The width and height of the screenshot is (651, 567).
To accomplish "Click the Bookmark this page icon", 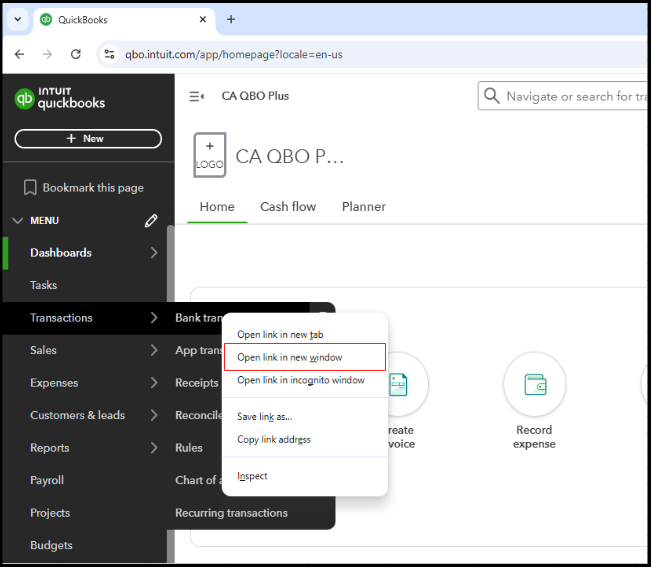I will coord(30,188).
